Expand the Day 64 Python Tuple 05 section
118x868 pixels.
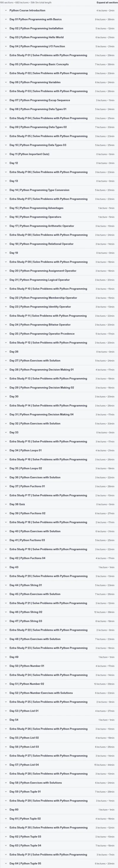[59, 863]
